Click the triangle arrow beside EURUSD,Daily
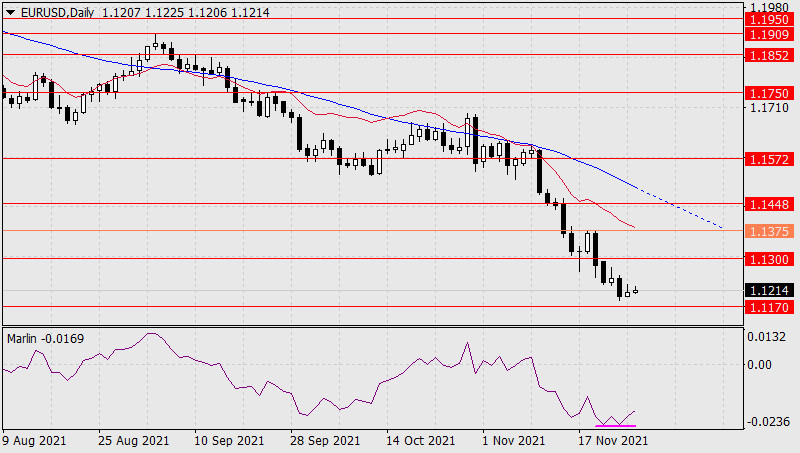800x453 pixels. tap(10, 13)
